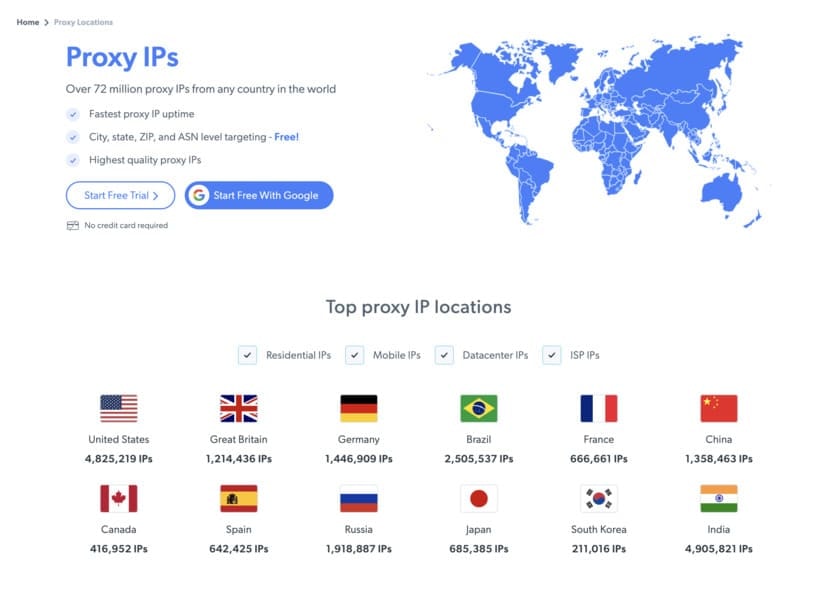Uncheck the ISP IPs filter
This screenshot has height=598, width=820.
pos(551,355)
